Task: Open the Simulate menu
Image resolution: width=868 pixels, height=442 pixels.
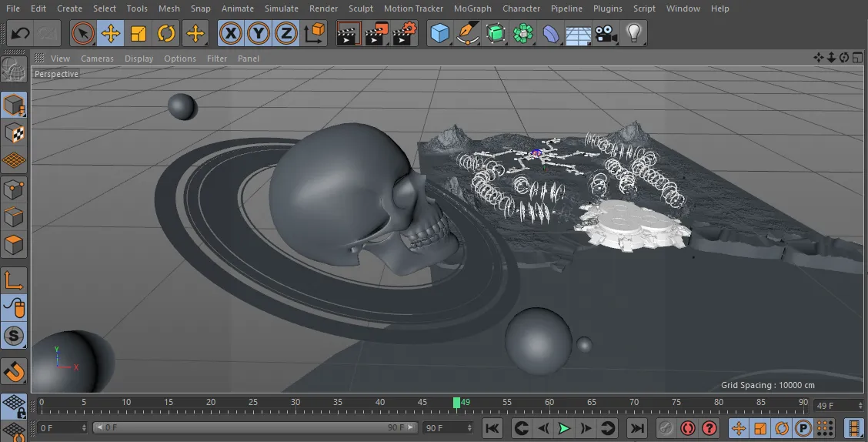Action: tap(281, 8)
